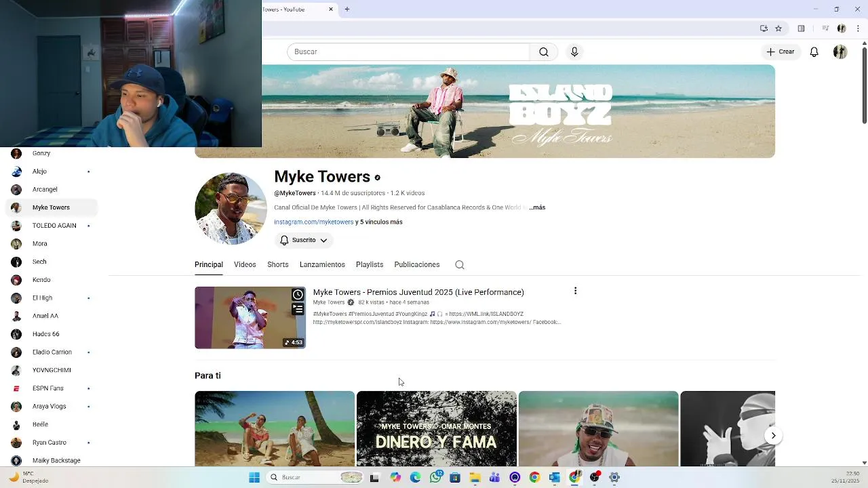
Task: Open a new browser tab
Action: [347, 9]
